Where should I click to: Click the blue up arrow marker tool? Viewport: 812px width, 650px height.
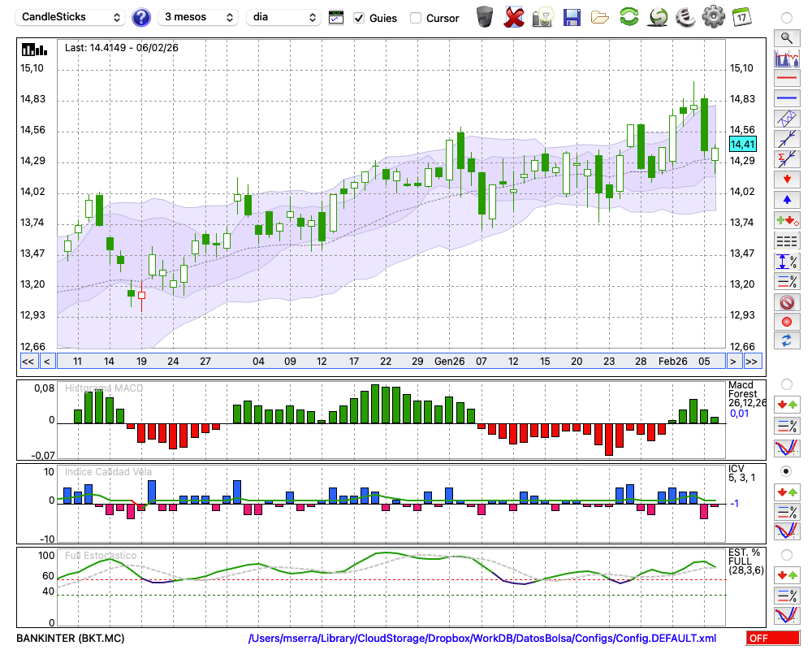tap(787, 200)
